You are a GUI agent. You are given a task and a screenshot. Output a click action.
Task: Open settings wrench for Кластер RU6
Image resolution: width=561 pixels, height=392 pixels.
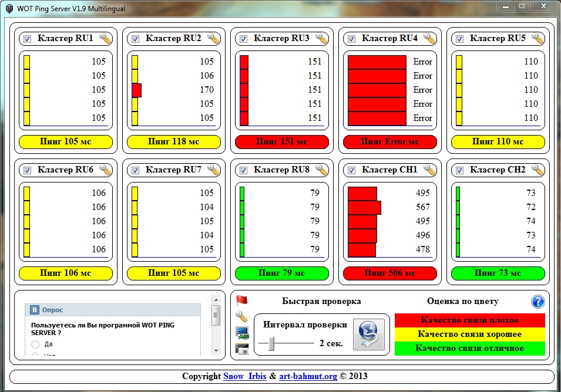[105, 170]
